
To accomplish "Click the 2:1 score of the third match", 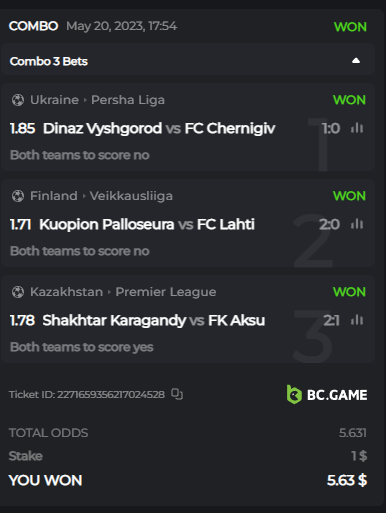I will point(331,320).
